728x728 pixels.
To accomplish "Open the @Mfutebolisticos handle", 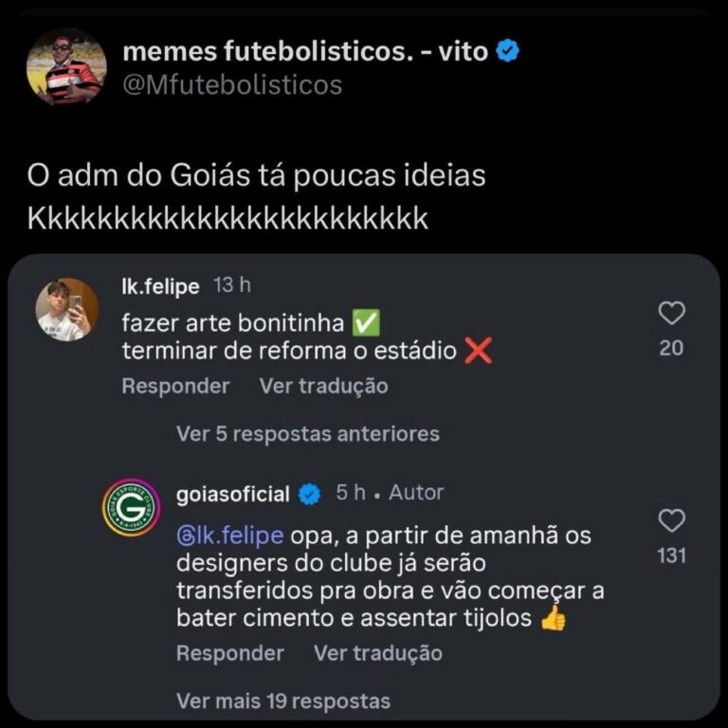I will coord(232,84).
